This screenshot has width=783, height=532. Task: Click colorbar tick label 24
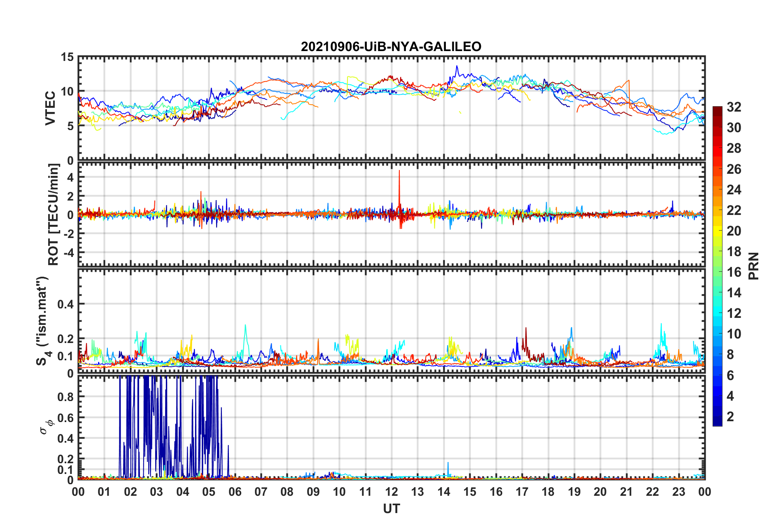(x=734, y=190)
